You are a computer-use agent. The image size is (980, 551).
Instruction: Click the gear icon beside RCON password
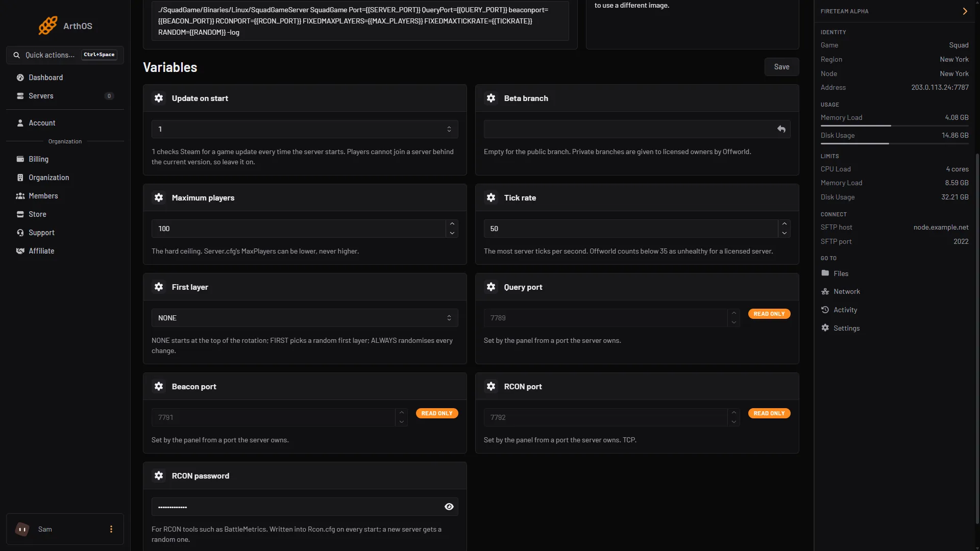point(159,475)
